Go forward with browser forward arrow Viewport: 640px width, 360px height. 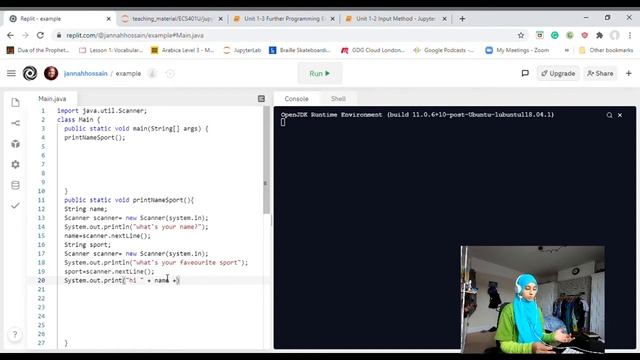tap(25, 36)
